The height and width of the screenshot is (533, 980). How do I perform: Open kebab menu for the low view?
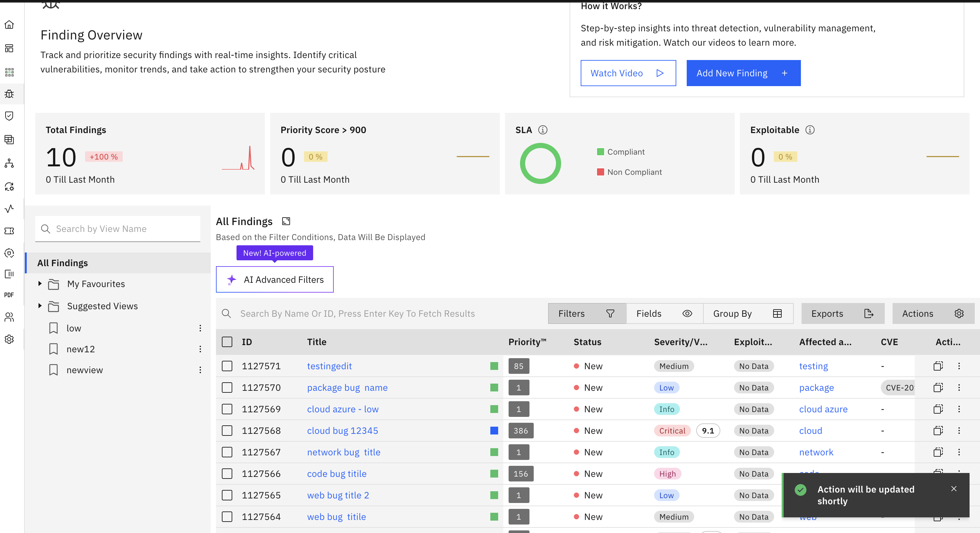coord(200,328)
